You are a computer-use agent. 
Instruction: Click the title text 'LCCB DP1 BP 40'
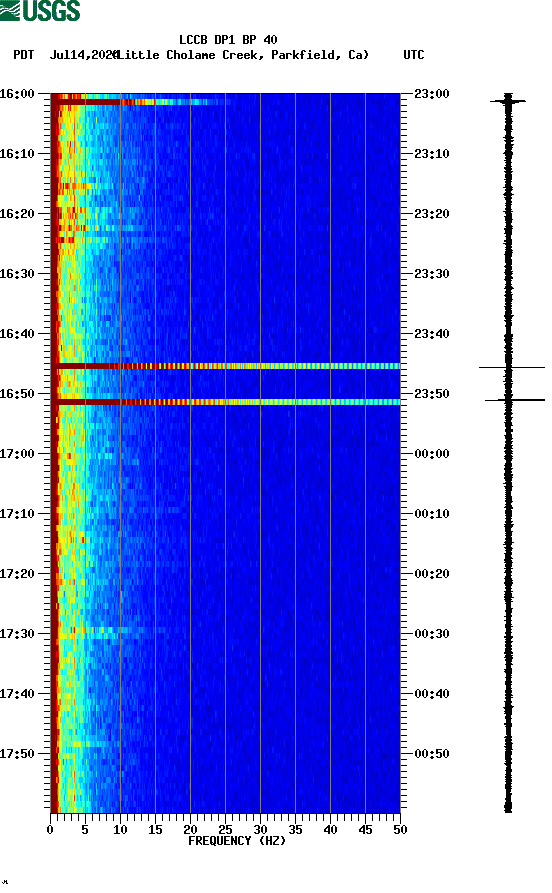pos(228,40)
